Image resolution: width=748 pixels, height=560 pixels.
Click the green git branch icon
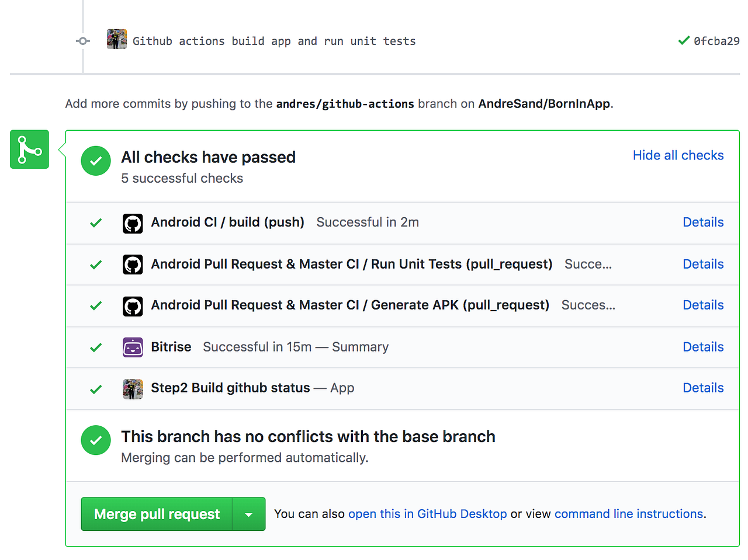[x=29, y=149]
